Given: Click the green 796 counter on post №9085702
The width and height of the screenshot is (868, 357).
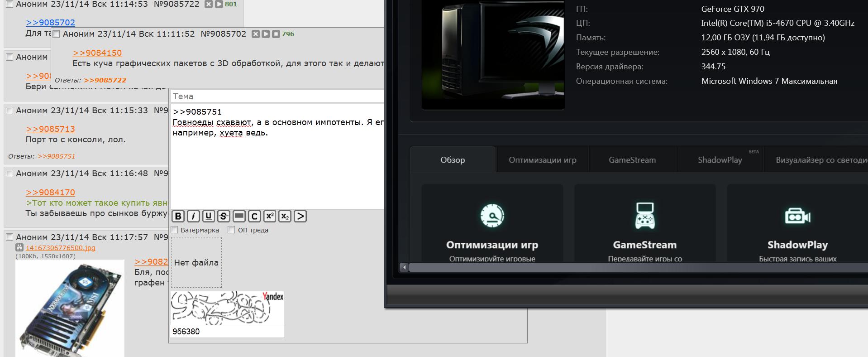Looking at the screenshot, I should pos(288,34).
